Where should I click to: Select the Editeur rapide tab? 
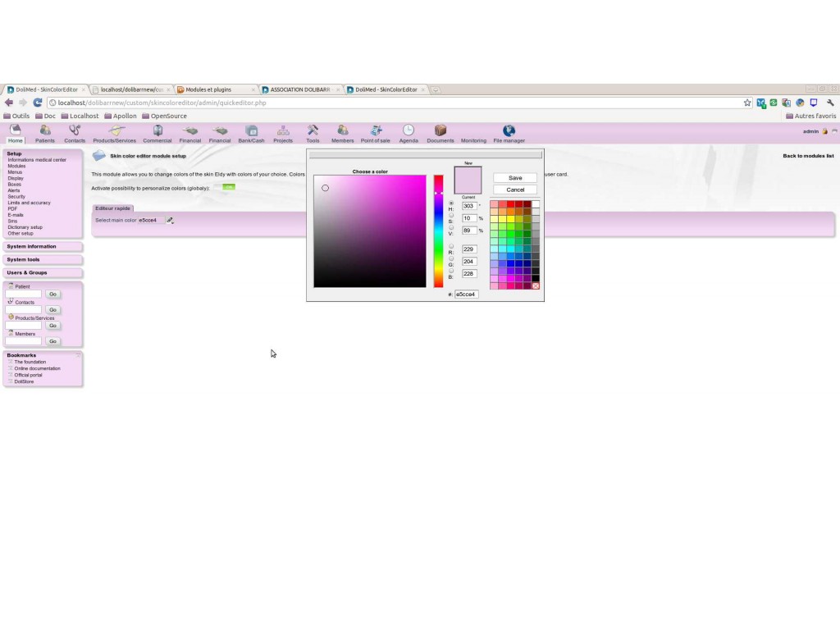point(112,208)
